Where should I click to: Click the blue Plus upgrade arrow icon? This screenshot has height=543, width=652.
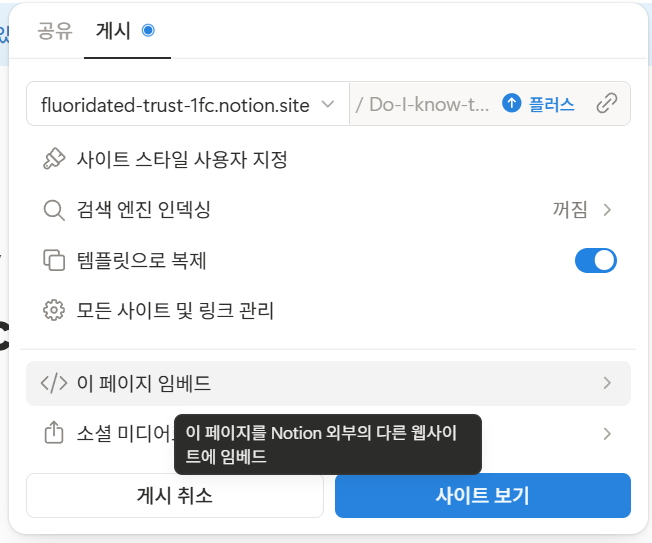(511, 103)
